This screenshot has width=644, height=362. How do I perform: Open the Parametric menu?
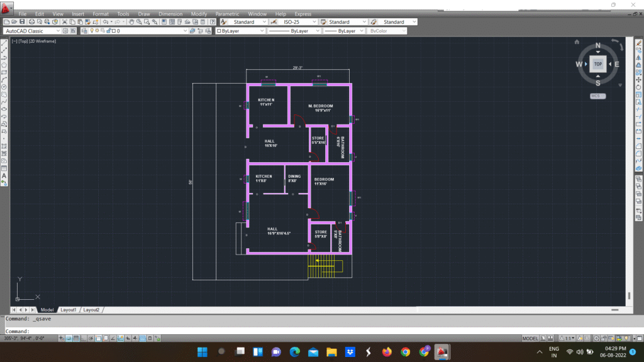(227, 14)
